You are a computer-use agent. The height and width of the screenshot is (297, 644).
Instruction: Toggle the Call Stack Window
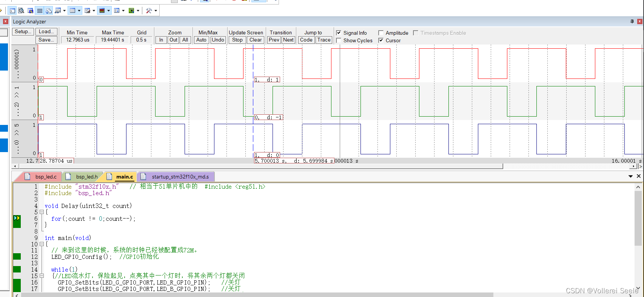tap(49, 11)
